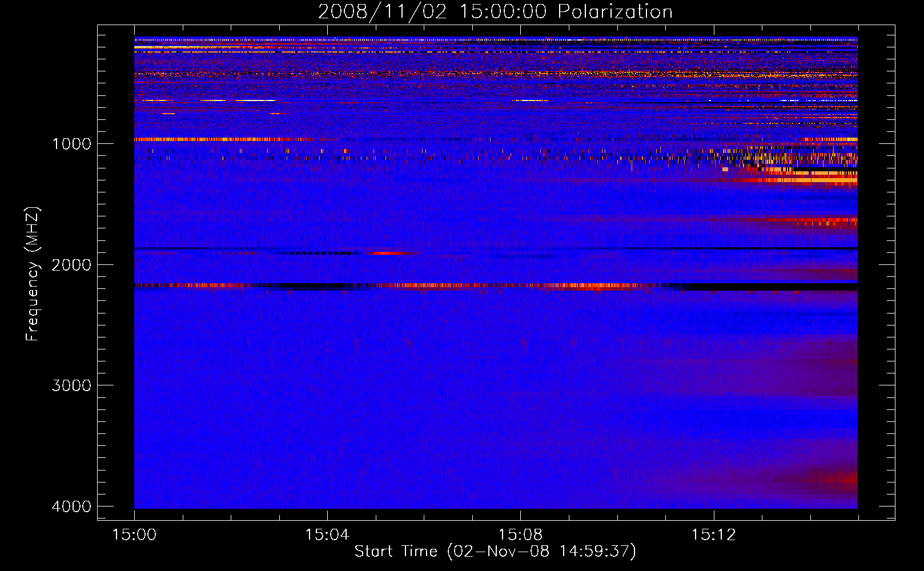Click the "1000" frequency tick label
The width and height of the screenshot is (924, 571).
[x=71, y=144]
